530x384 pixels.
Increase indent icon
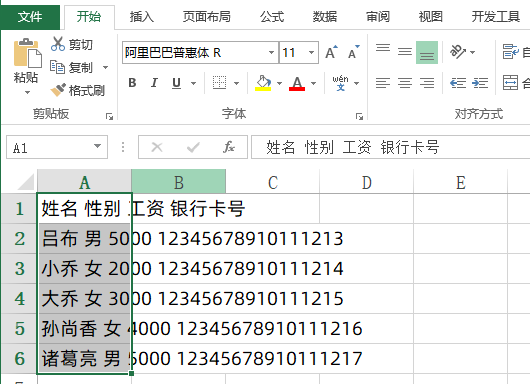[x=480, y=83]
